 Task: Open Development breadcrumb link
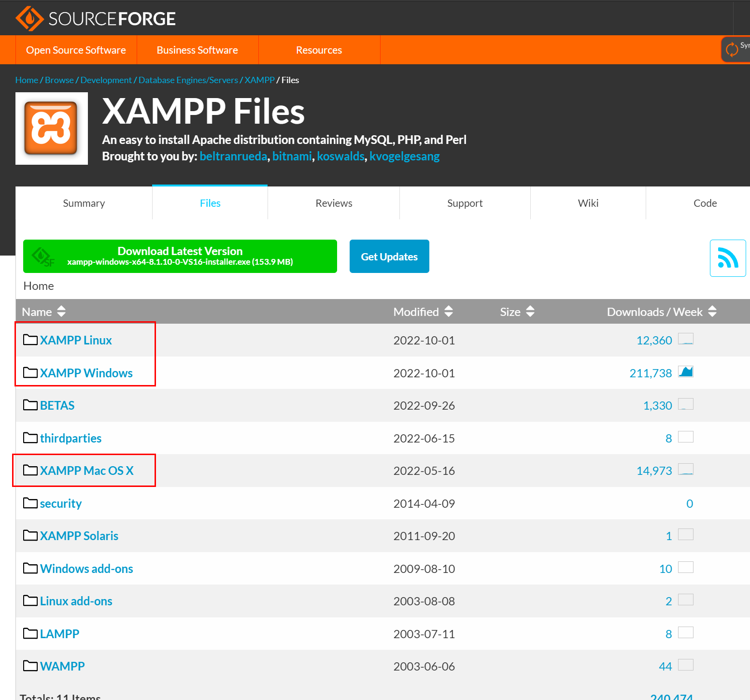(106, 80)
